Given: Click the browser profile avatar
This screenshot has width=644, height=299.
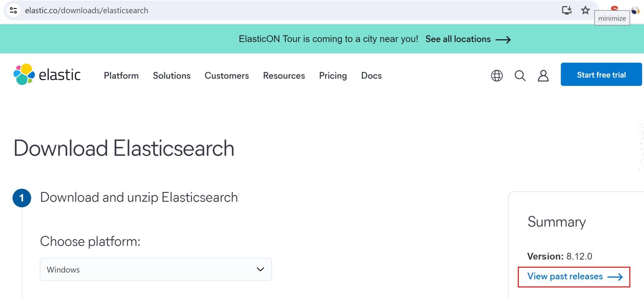Looking at the screenshot, I should [x=635, y=10].
